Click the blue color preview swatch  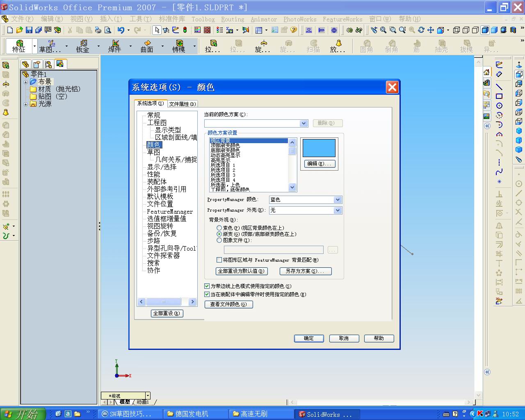[319, 148]
